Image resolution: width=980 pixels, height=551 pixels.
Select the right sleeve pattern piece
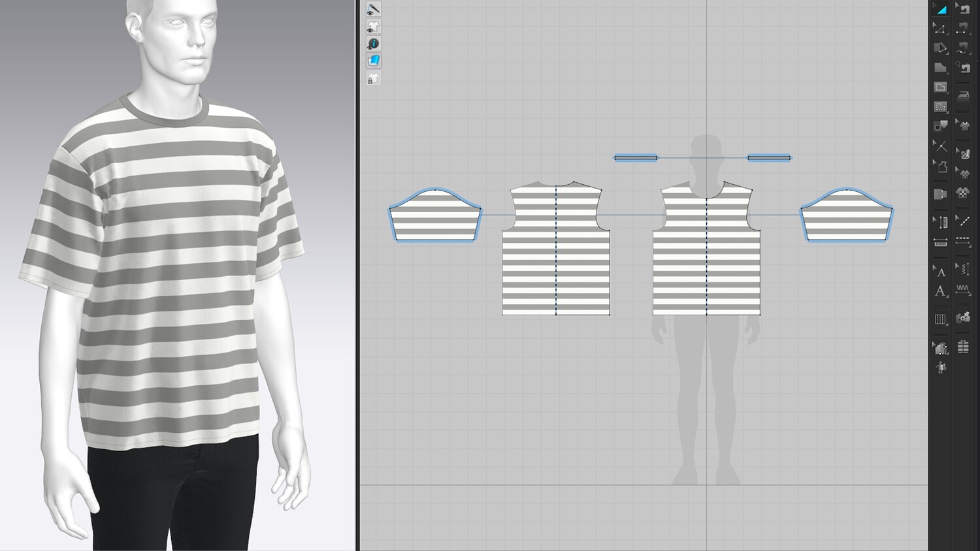click(847, 215)
